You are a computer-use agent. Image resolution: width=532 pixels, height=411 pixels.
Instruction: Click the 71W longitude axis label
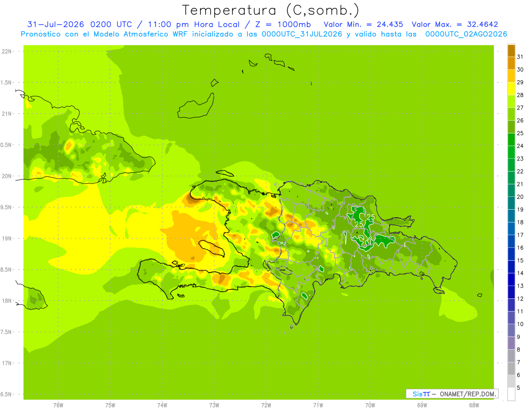(318, 405)
